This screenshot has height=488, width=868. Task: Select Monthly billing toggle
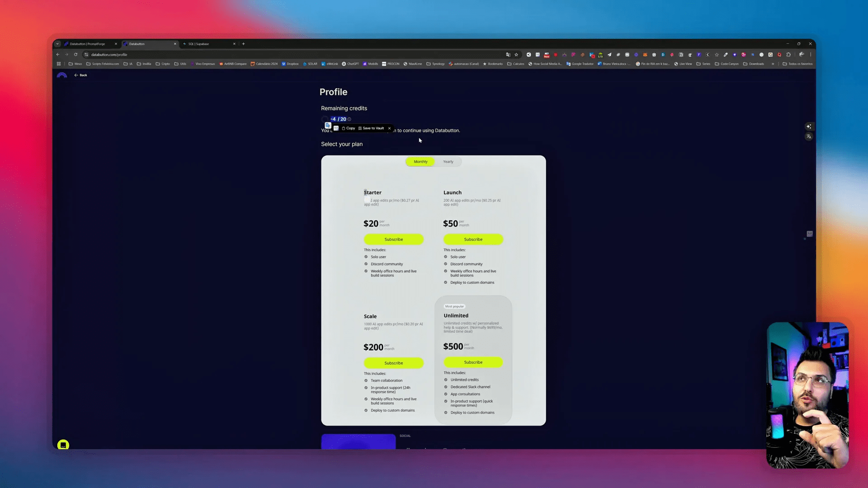pyautogui.click(x=420, y=162)
